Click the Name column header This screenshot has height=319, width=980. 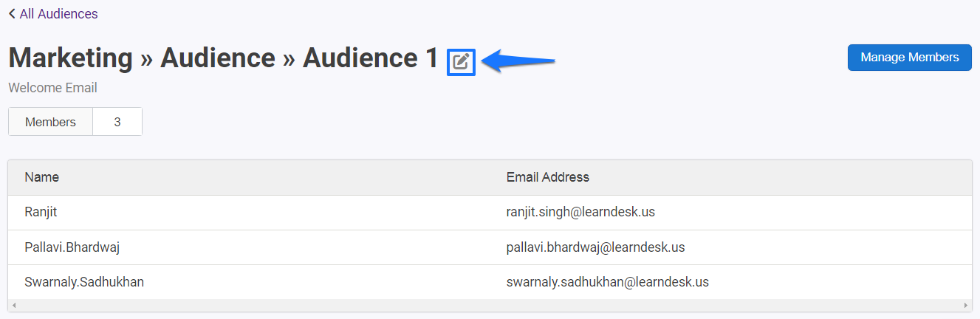(42, 177)
